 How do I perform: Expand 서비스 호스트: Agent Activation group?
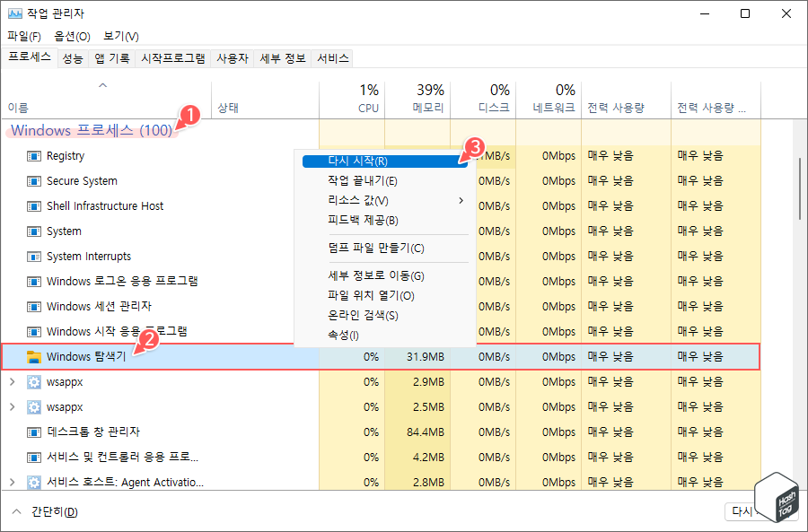click(13, 483)
